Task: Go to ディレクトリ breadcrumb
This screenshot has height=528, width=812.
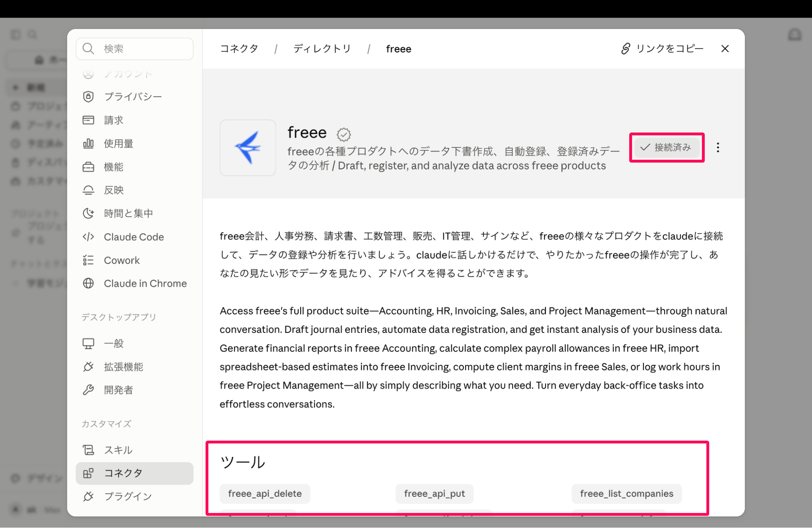Action: click(322, 49)
